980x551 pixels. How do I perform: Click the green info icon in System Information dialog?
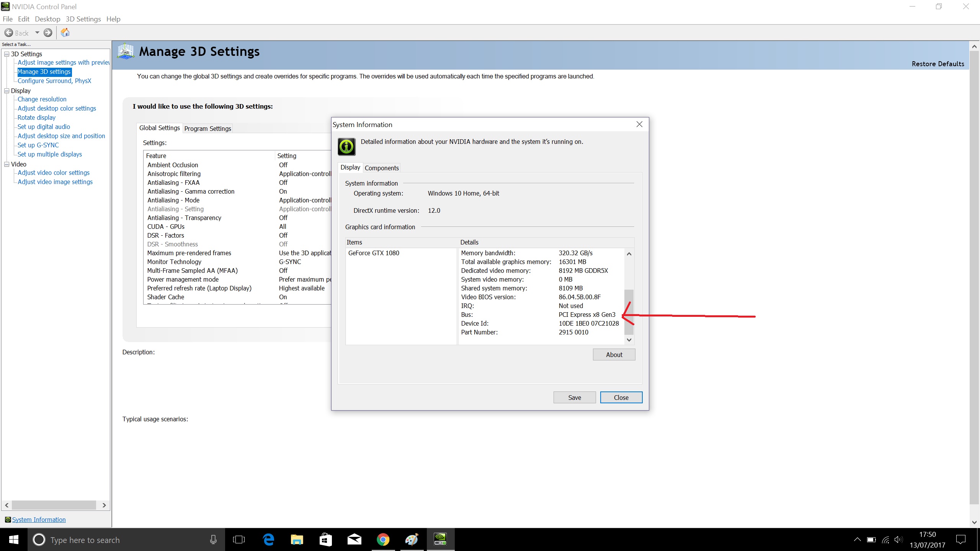click(x=346, y=147)
